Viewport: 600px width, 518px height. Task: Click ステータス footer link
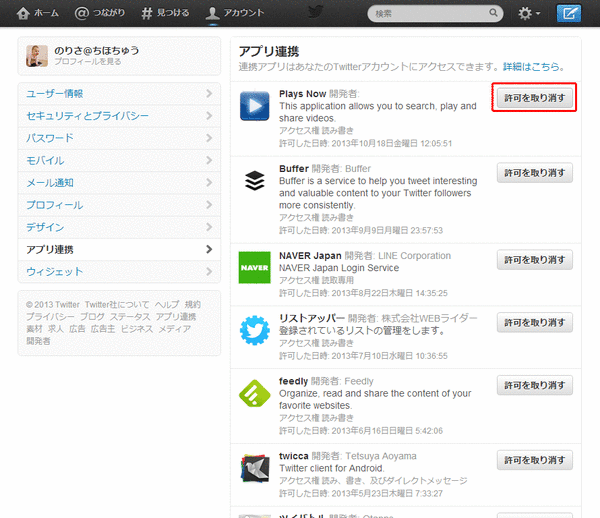pos(130,317)
